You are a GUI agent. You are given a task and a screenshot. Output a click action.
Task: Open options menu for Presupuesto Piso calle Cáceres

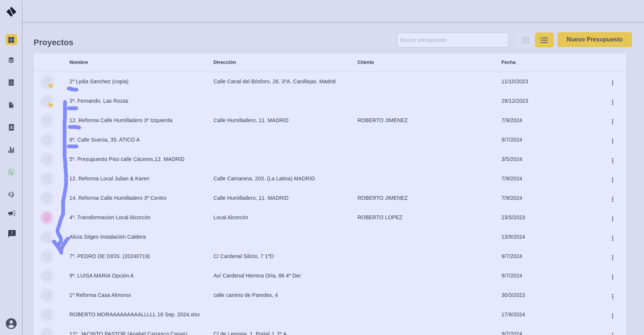pos(612,161)
